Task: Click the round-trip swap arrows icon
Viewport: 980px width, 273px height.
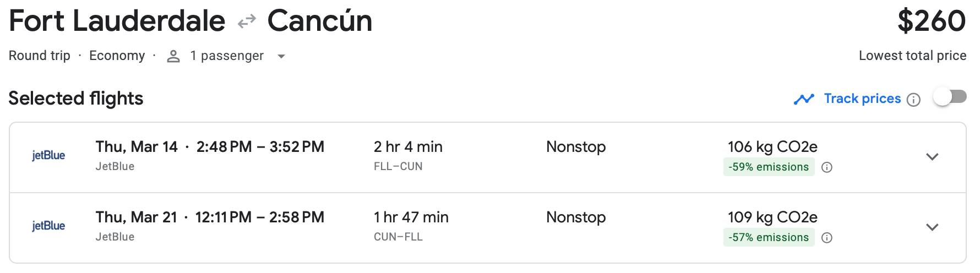Action: pos(247,21)
